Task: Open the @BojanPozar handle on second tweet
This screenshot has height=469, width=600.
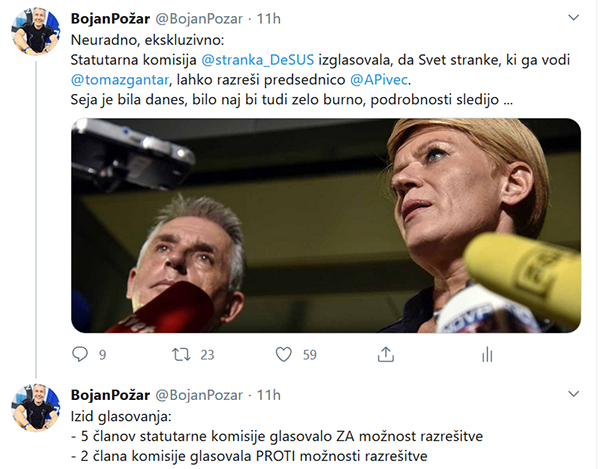Action: pyautogui.click(x=199, y=395)
